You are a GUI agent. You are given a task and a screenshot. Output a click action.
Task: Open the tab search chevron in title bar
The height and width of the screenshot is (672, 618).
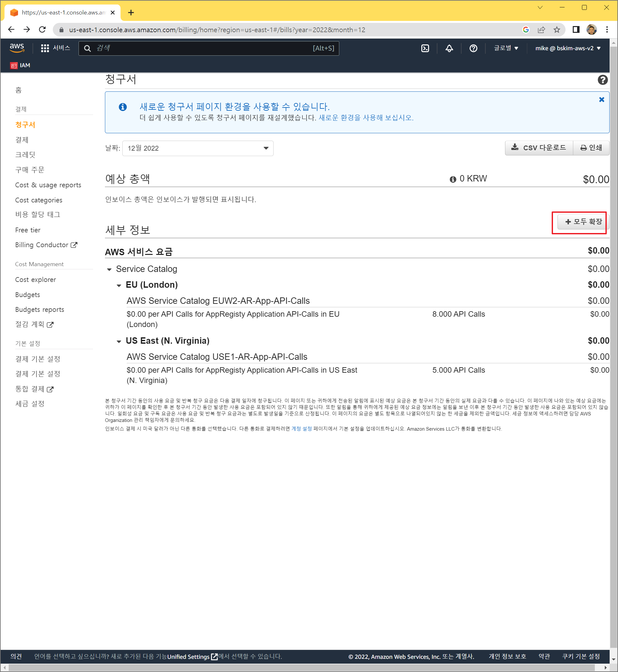540,7
